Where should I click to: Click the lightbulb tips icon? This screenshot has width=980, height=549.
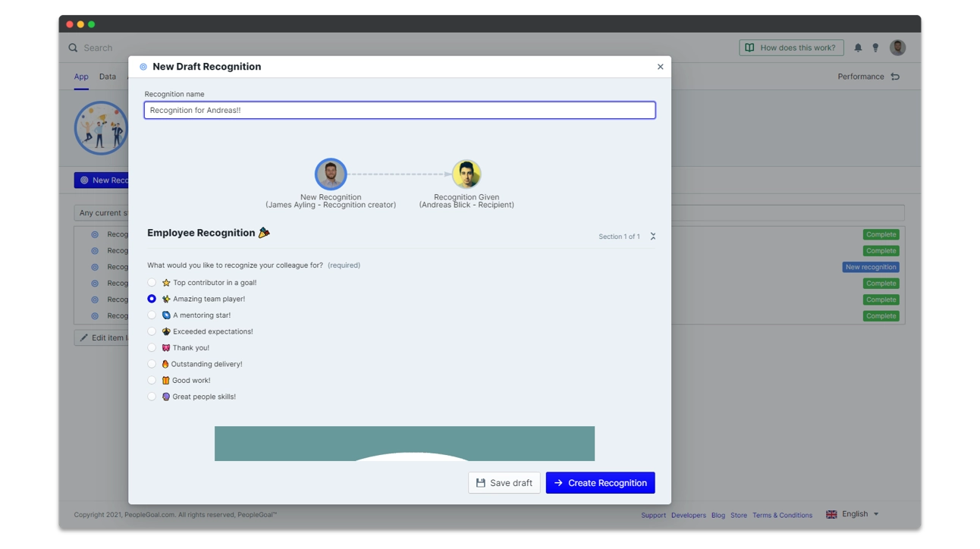tap(875, 48)
